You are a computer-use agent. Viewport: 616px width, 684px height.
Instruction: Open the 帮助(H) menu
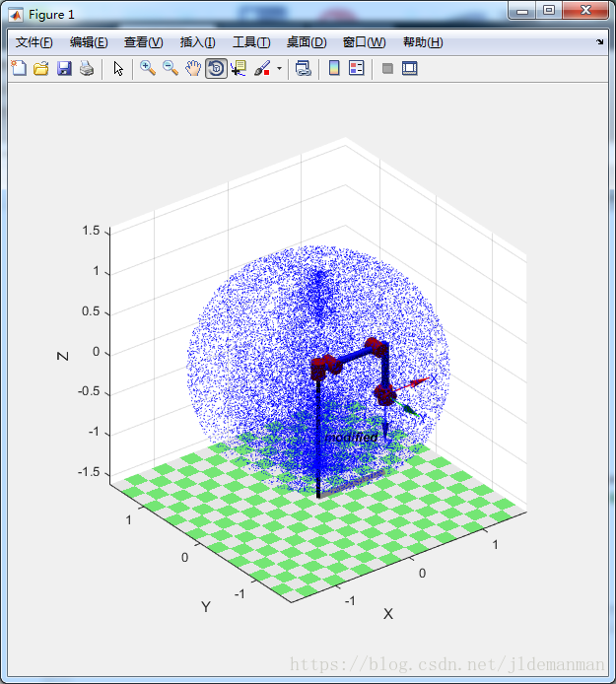pyautogui.click(x=423, y=42)
